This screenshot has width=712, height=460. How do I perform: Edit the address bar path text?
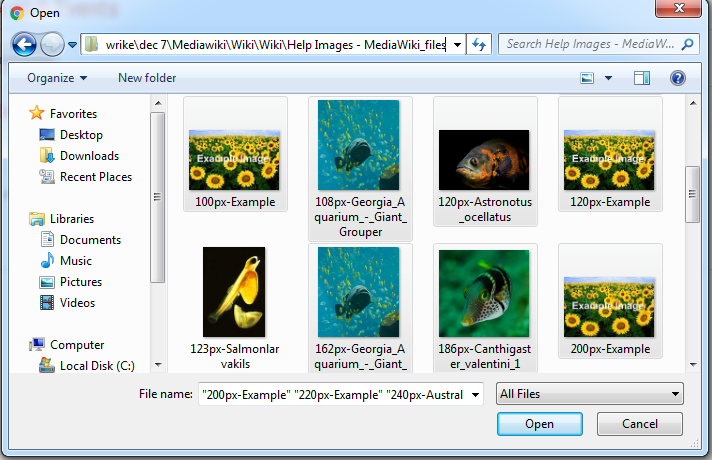pos(276,45)
